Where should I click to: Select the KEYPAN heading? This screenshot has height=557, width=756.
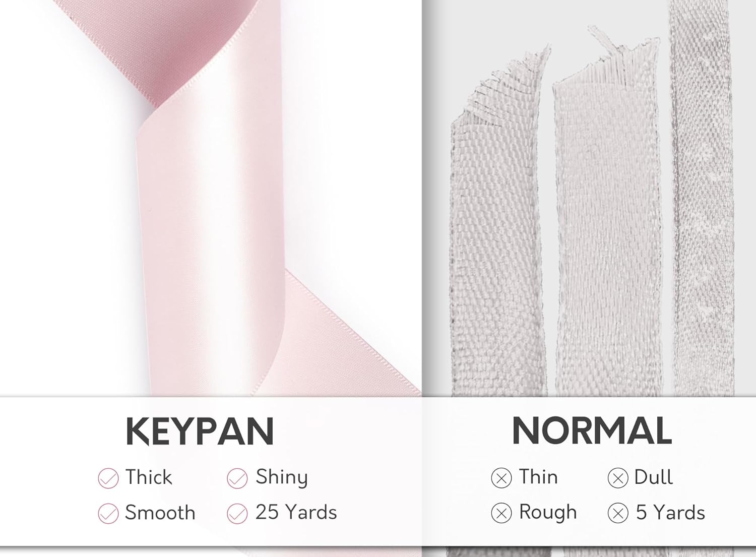coord(200,431)
